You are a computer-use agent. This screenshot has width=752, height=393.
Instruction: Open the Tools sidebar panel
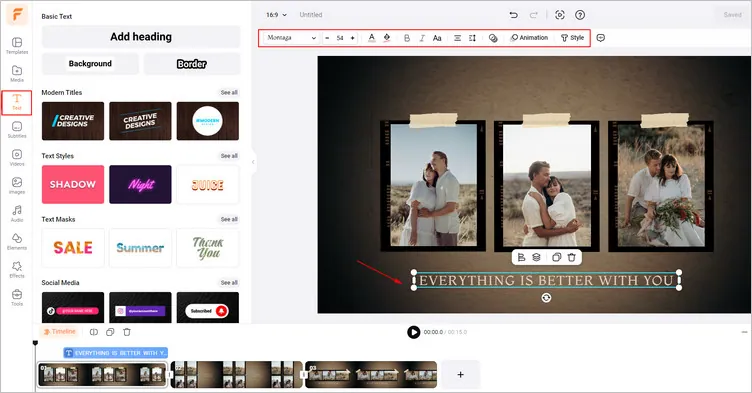click(x=17, y=298)
